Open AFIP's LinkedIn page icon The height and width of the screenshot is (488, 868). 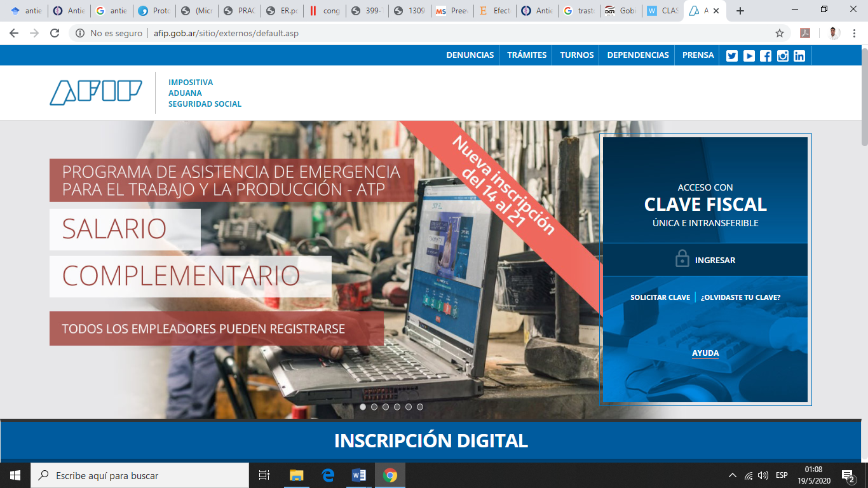(x=799, y=56)
